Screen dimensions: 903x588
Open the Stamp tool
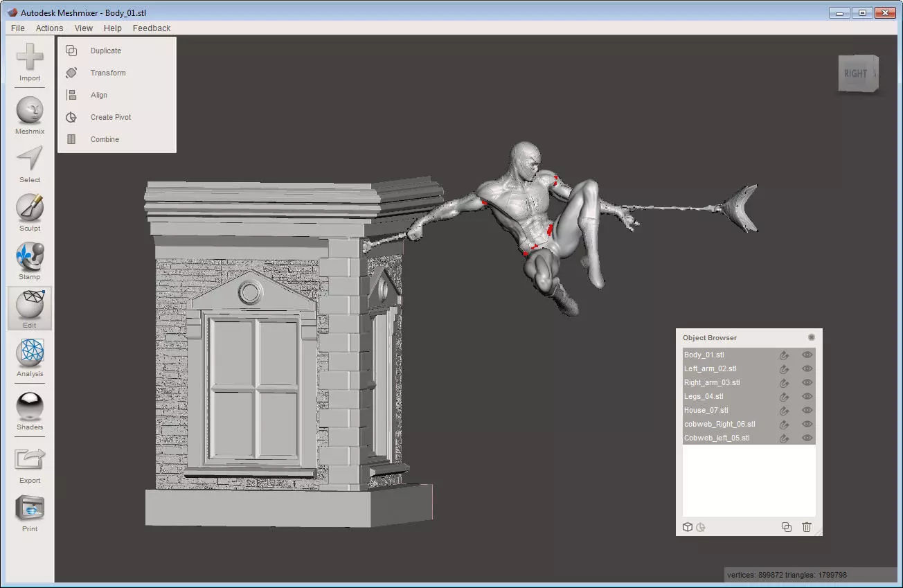(30, 260)
